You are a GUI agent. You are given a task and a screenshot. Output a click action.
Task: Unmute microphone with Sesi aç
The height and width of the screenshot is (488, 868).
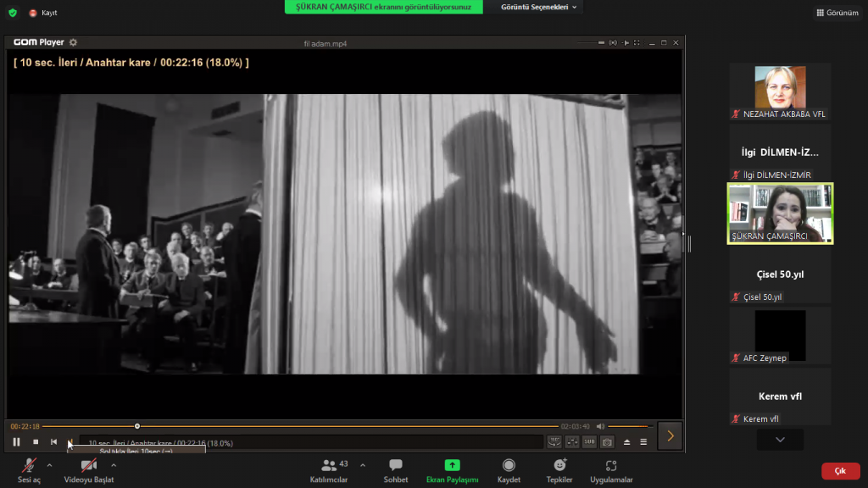pos(29,470)
